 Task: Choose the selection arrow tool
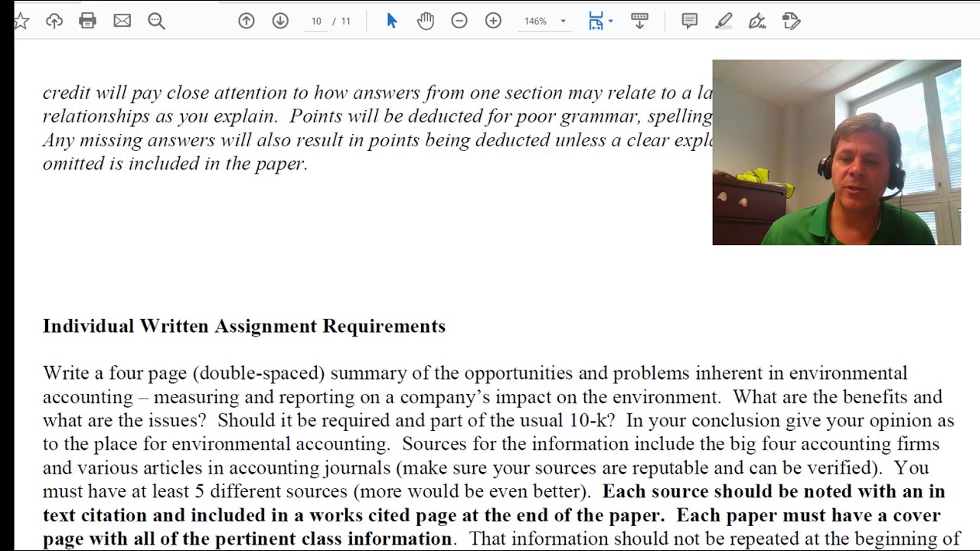click(392, 21)
